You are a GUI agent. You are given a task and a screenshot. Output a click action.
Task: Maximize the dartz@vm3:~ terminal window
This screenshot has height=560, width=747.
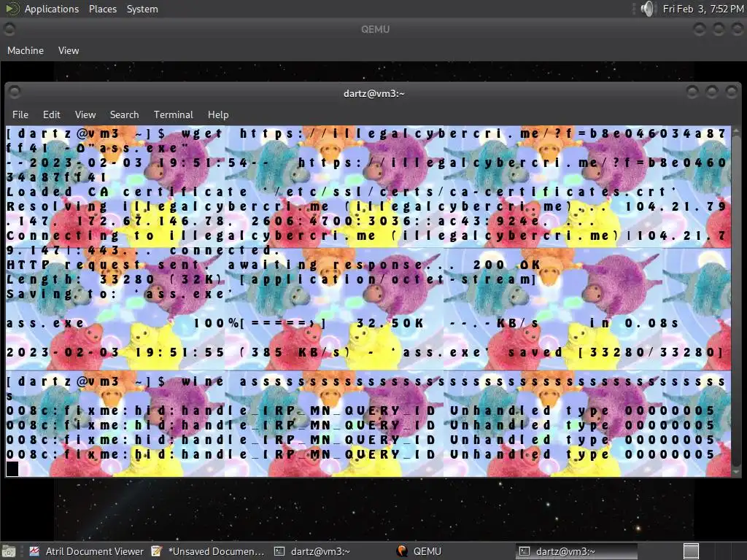click(x=712, y=91)
